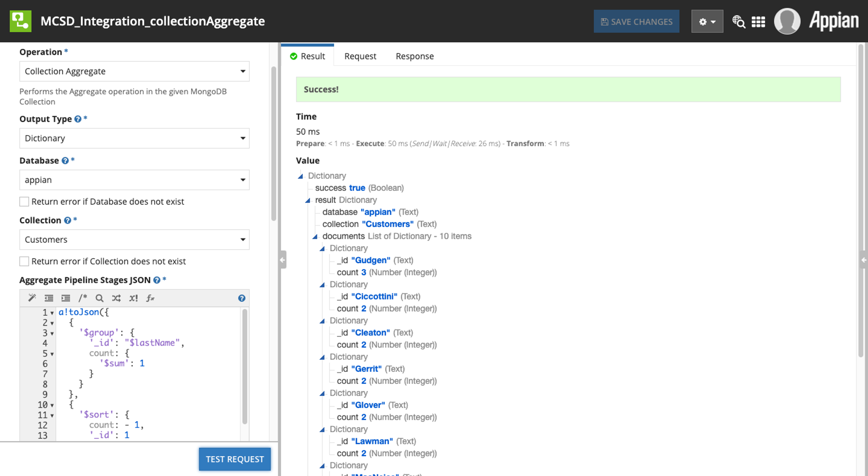Viewport: 868px width, 476px height.
Task: Click the comment toggle icon in editor
Action: pos(83,298)
